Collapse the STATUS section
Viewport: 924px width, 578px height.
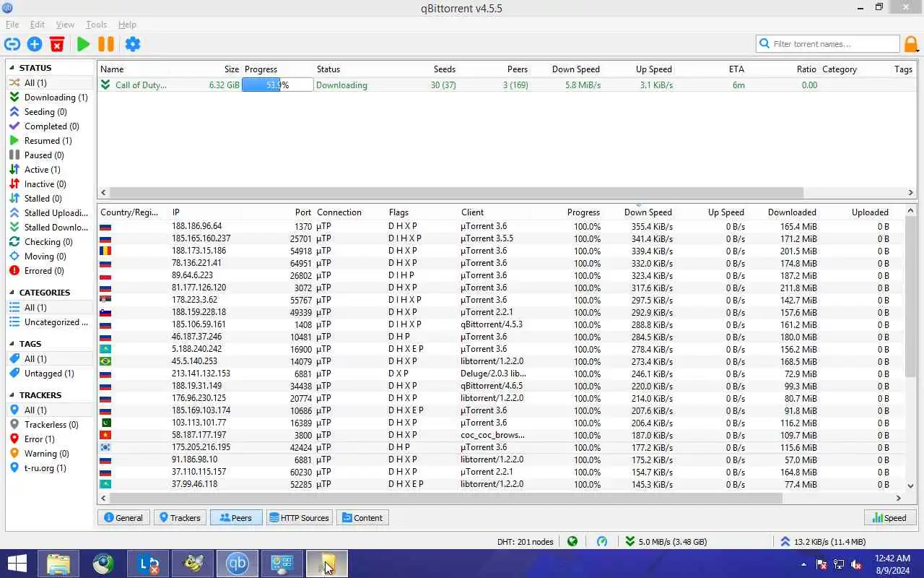pos(12,68)
